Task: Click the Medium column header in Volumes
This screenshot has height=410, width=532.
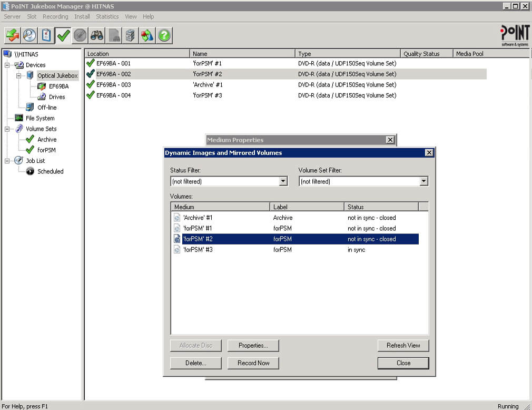Action: pyautogui.click(x=221, y=207)
